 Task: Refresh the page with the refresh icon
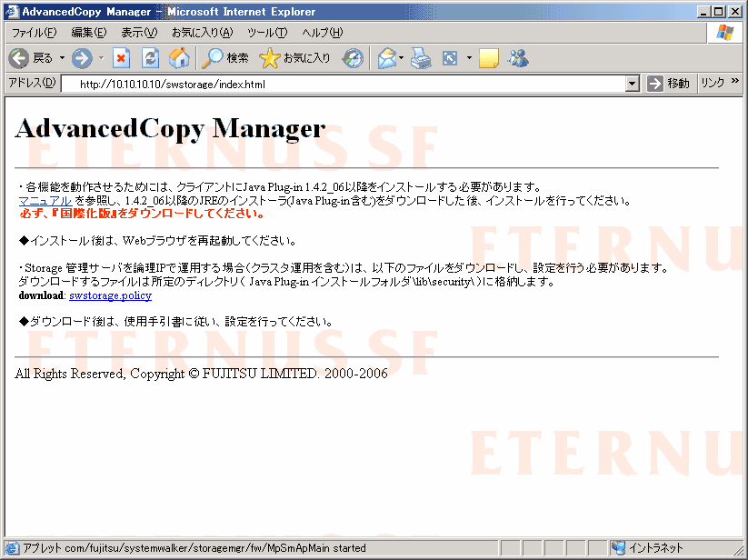[150, 58]
